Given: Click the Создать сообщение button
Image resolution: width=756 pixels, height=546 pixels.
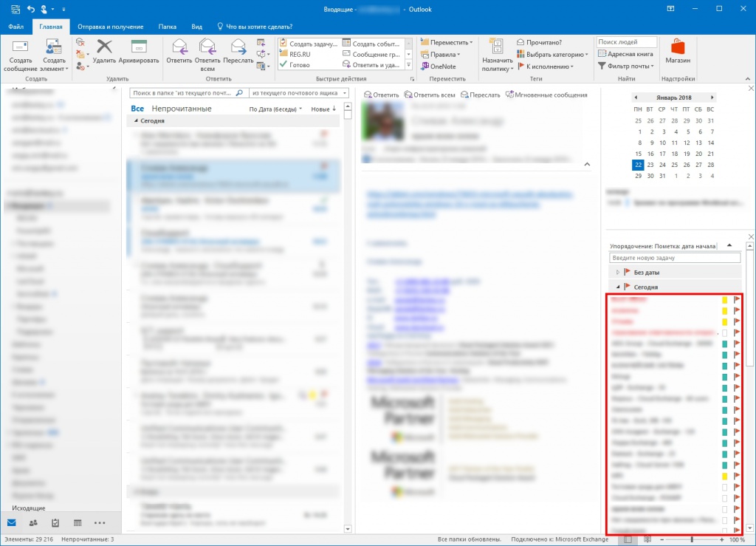Looking at the screenshot, I should [x=20, y=55].
